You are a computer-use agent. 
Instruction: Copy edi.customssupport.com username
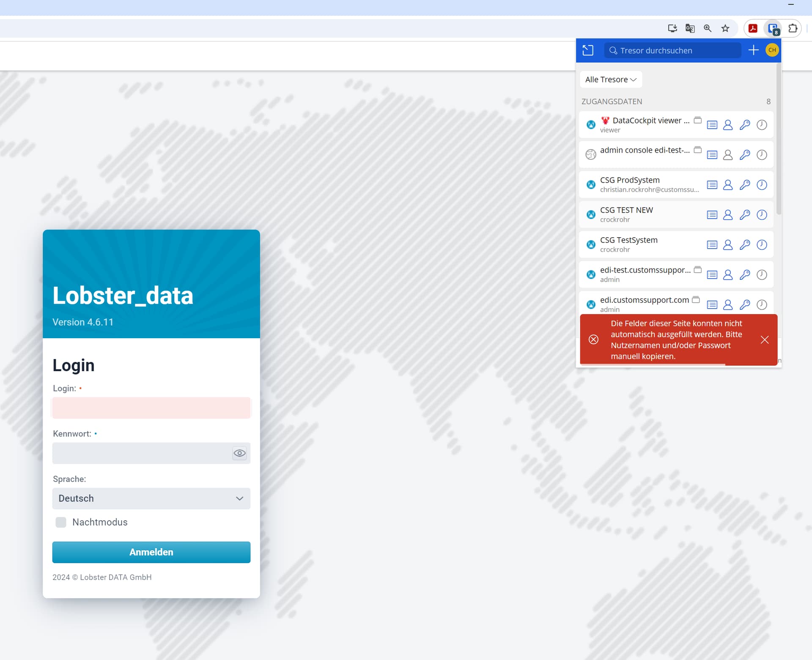[x=728, y=305]
